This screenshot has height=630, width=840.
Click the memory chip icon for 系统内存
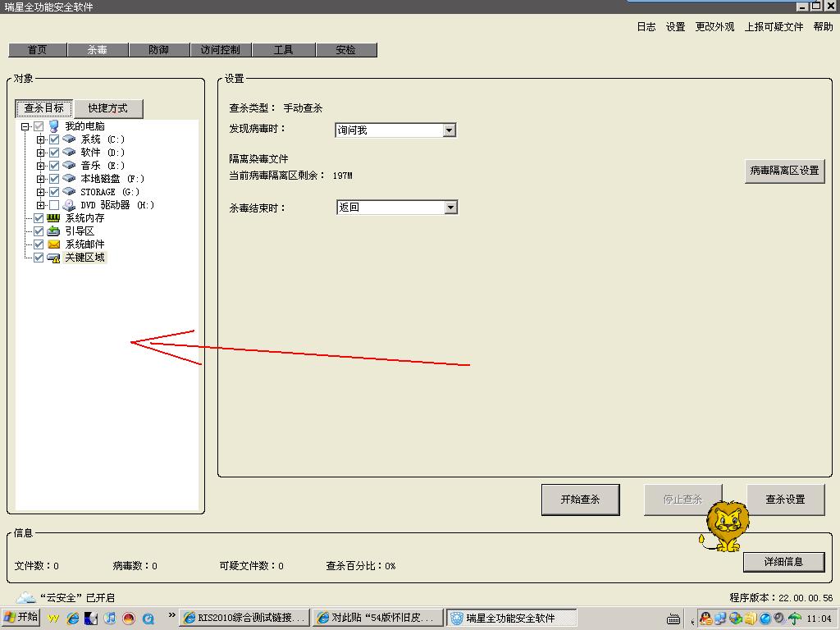pyautogui.click(x=53, y=218)
